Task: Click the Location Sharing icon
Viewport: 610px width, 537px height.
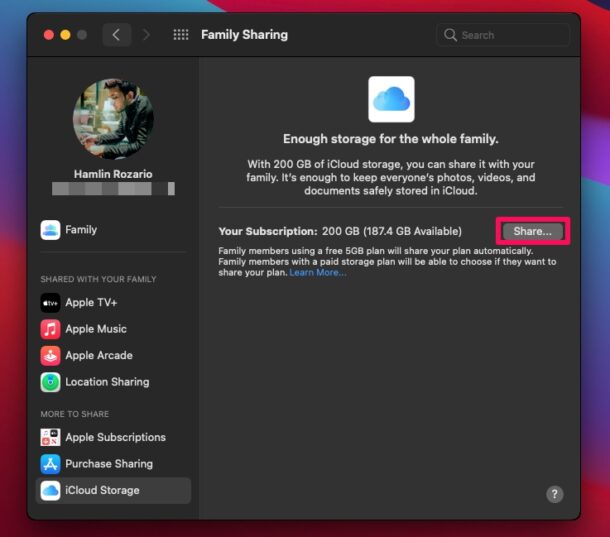Action: coord(50,382)
